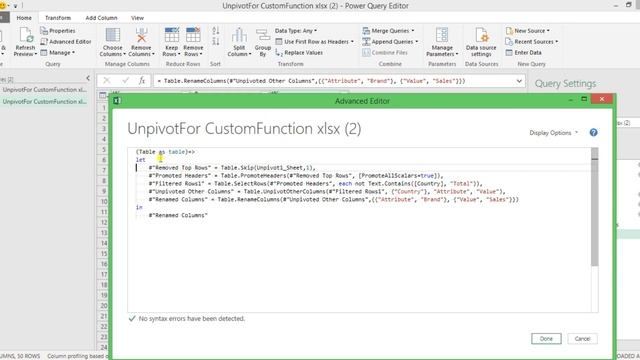Image resolution: width=640 pixels, height=360 pixels.
Task: Click Use First Row as Headers
Action: coord(315,42)
